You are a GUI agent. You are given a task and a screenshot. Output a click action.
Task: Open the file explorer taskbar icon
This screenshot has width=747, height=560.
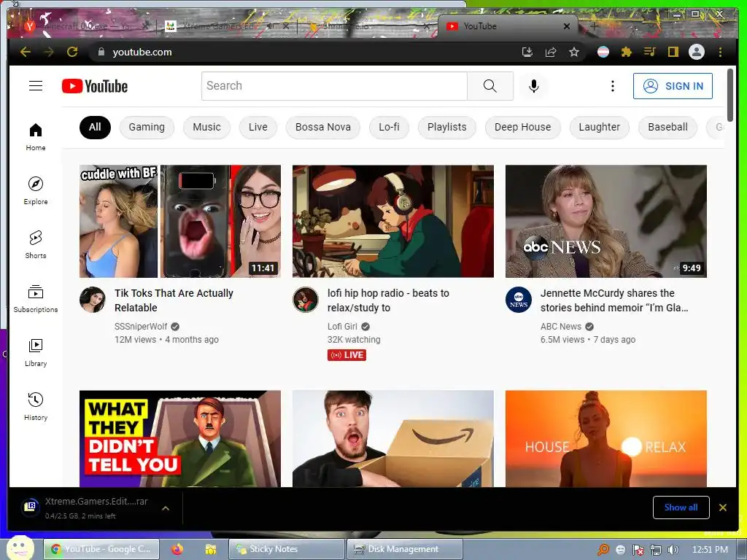pos(210,549)
